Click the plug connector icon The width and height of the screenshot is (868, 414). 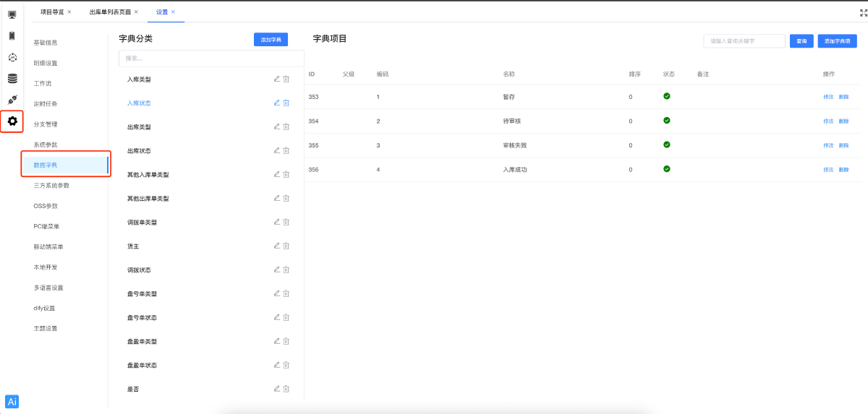[x=12, y=100]
